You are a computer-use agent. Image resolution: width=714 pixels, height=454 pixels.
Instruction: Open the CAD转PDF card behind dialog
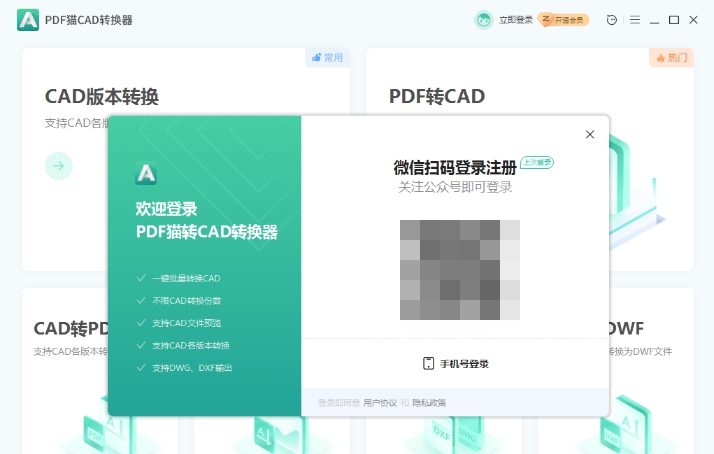tap(71, 328)
